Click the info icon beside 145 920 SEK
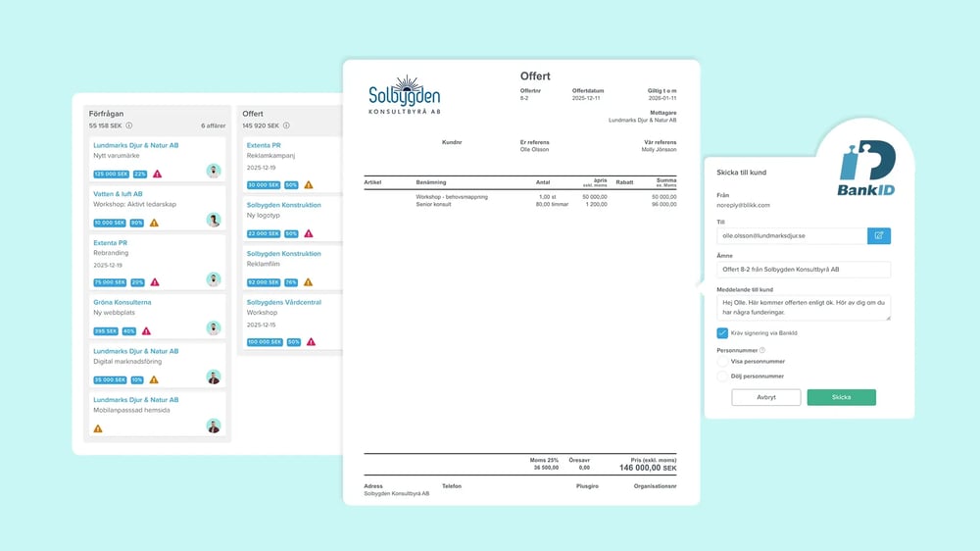This screenshot has height=551, width=980. click(x=286, y=125)
